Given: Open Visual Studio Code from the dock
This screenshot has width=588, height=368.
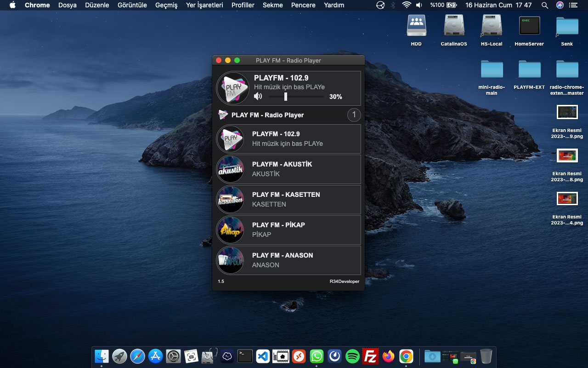Looking at the screenshot, I should (x=263, y=356).
